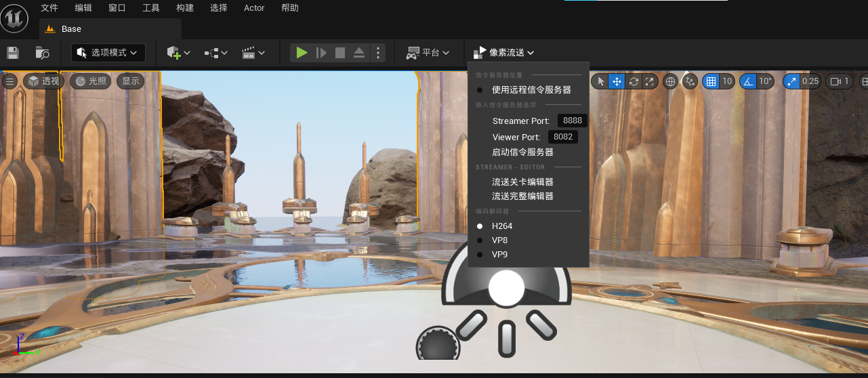Open the 光照 lit view mode dropdown
868x378 pixels.
90,81
